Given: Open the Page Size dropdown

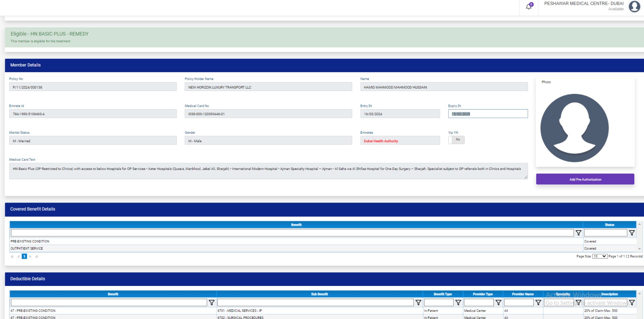Looking at the screenshot, I should click(x=599, y=256).
